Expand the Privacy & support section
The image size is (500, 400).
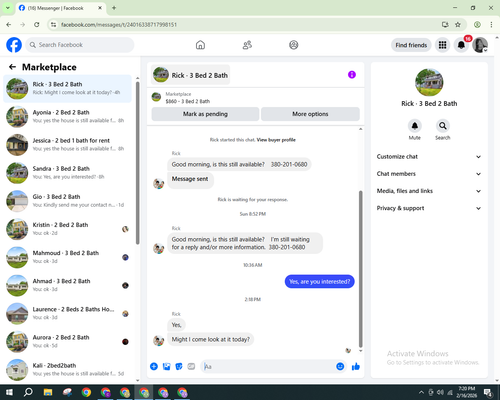[429, 208]
